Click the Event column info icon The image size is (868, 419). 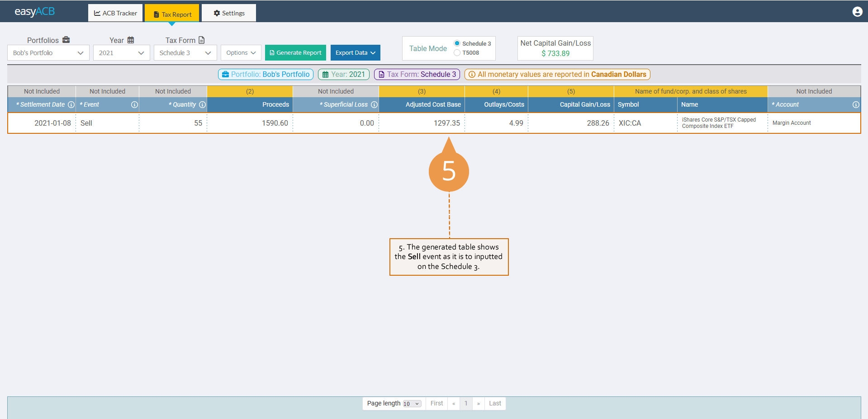point(134,104)
